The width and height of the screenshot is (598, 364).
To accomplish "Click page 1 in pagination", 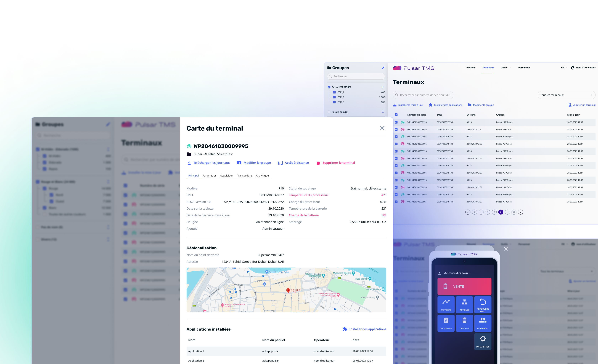I will tap(474, 212).
